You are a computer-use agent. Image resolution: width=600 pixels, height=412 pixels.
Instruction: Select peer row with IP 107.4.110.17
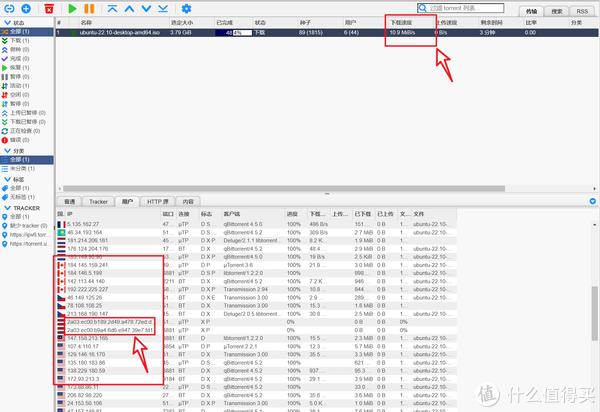[x=256, y=346]
